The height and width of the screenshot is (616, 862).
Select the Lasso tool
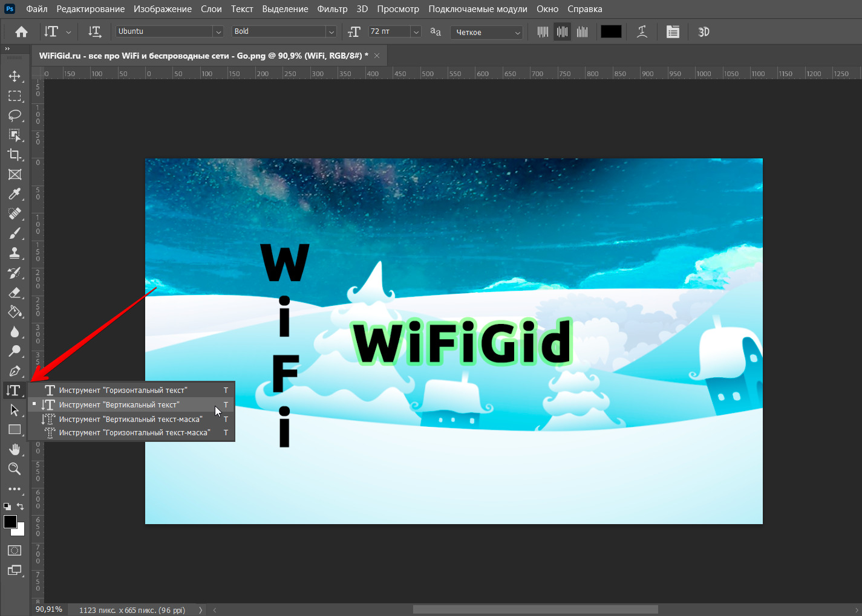[15, 115]
